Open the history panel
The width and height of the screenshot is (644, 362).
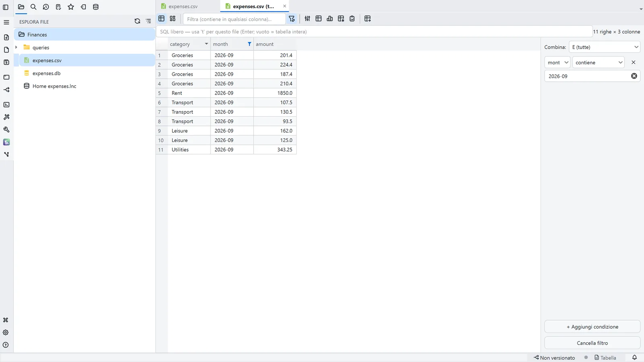point(46,7)
